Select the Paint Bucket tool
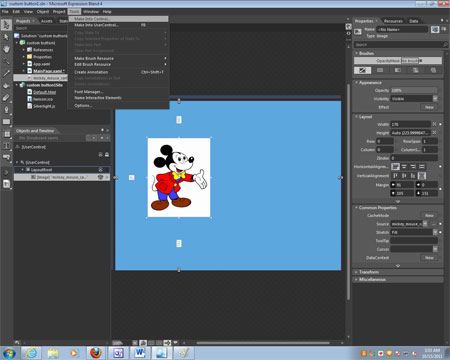Screen dimensions: 450x360 6,85
